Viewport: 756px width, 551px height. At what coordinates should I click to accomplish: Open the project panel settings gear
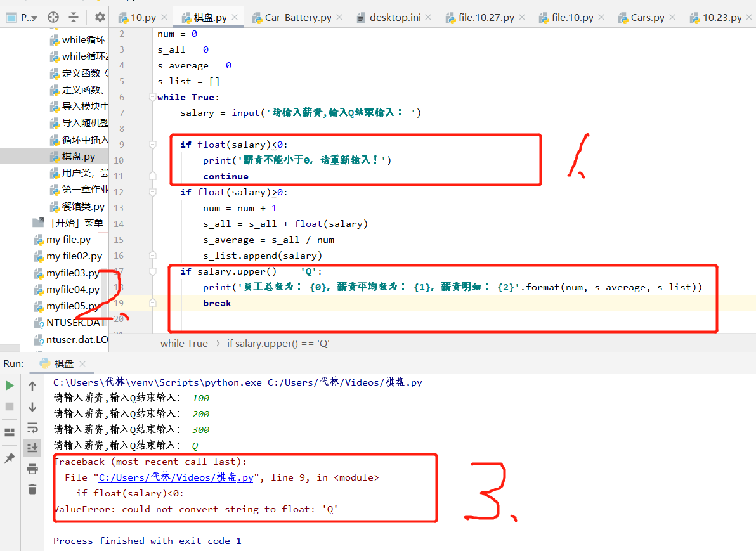pos(100,17)
